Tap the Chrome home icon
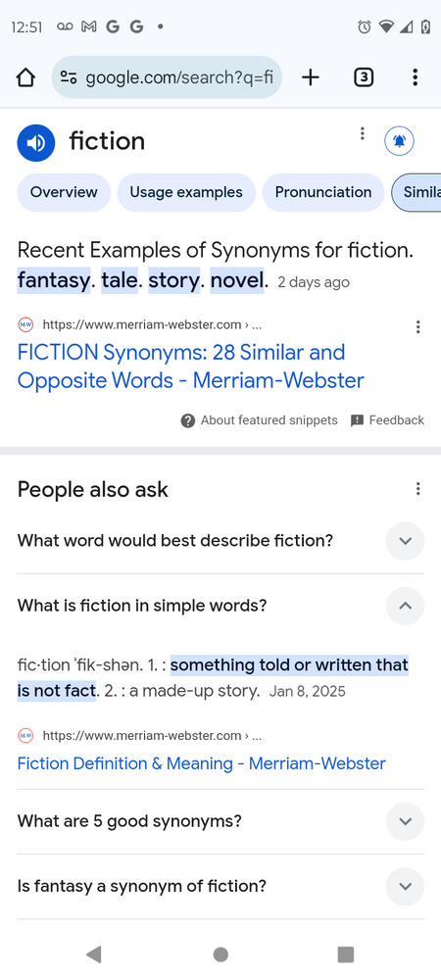Image resolution: width=441 pixels, height=980 pixels. pyautogui.click(x=24, y=77)
